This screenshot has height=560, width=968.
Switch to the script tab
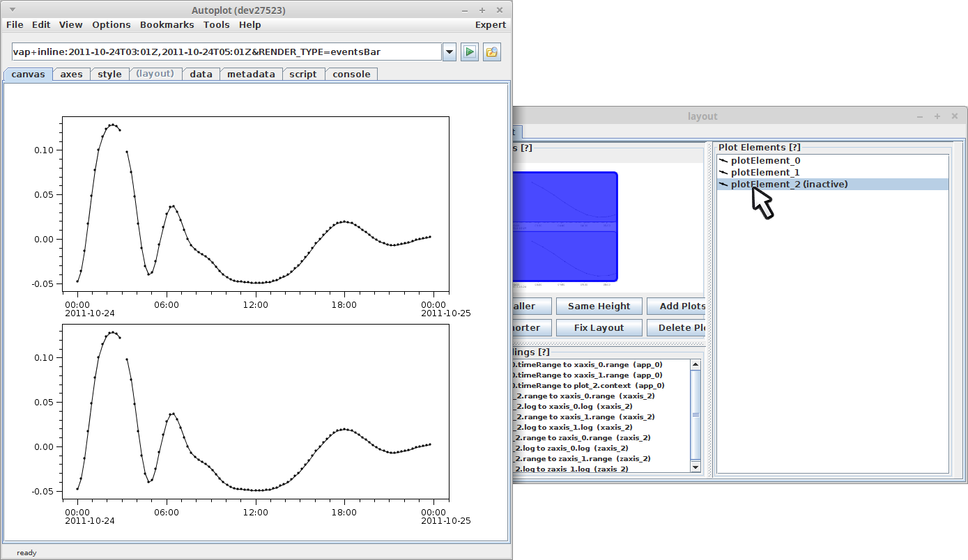point(303,74)
